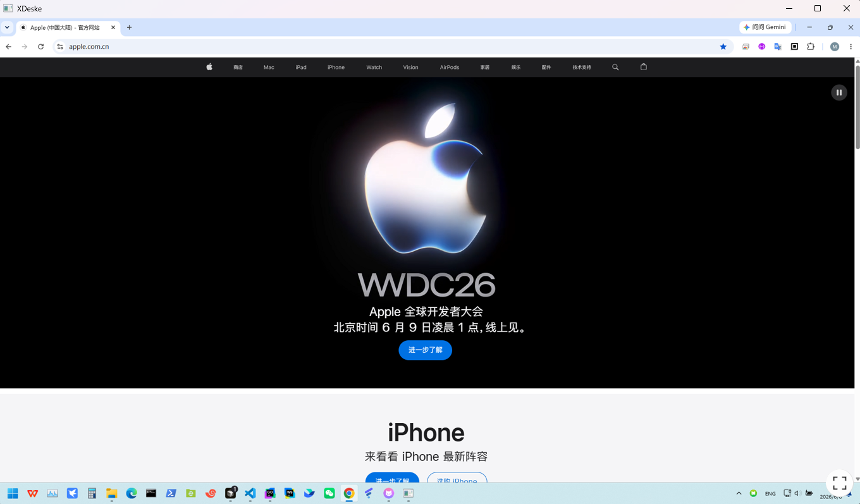Go forward to the next page
Viewport: 860px width, 504px height.
click(x=25, y=47)
